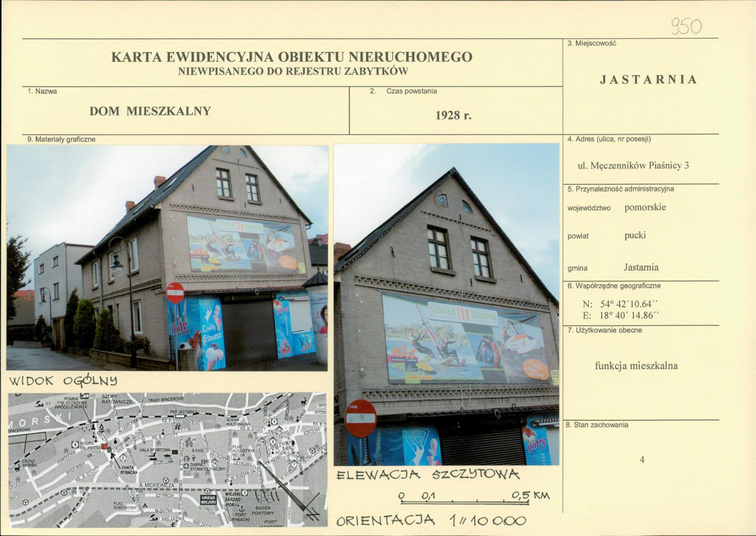This screenshot has height=536, width=756.
Task: Click 'A. MICKIEWICZA' street on the map
Action: [156, 486]
